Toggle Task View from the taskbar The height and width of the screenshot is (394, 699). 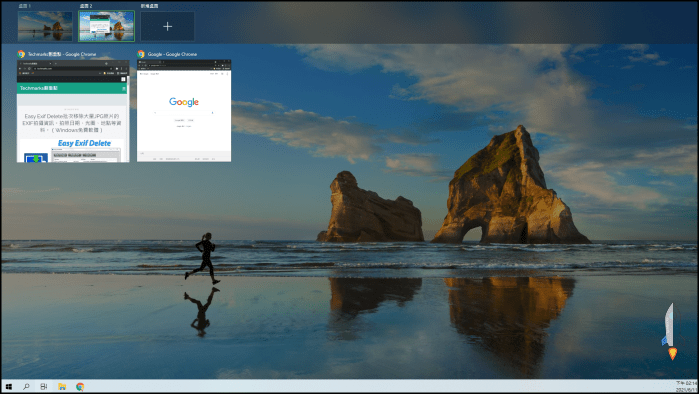point(44,386)
